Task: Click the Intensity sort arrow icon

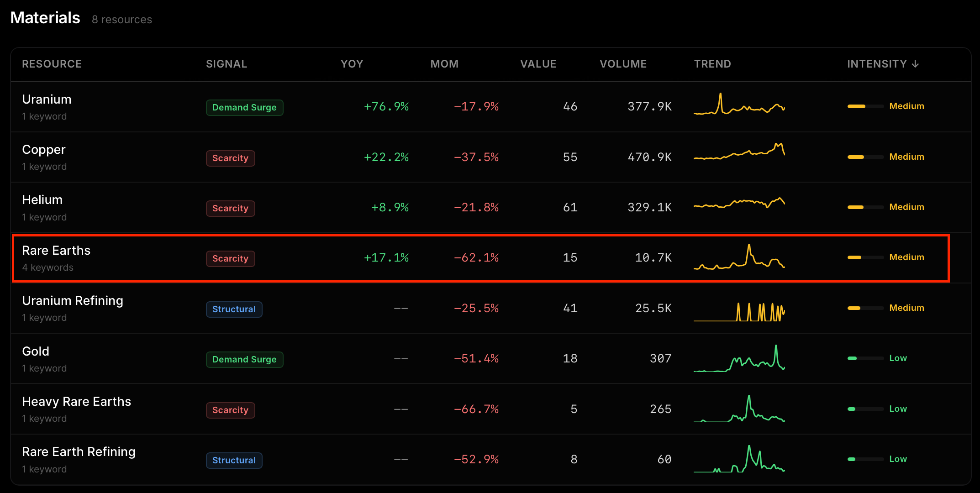Action: pyautogui.click(x=915, y=64)
